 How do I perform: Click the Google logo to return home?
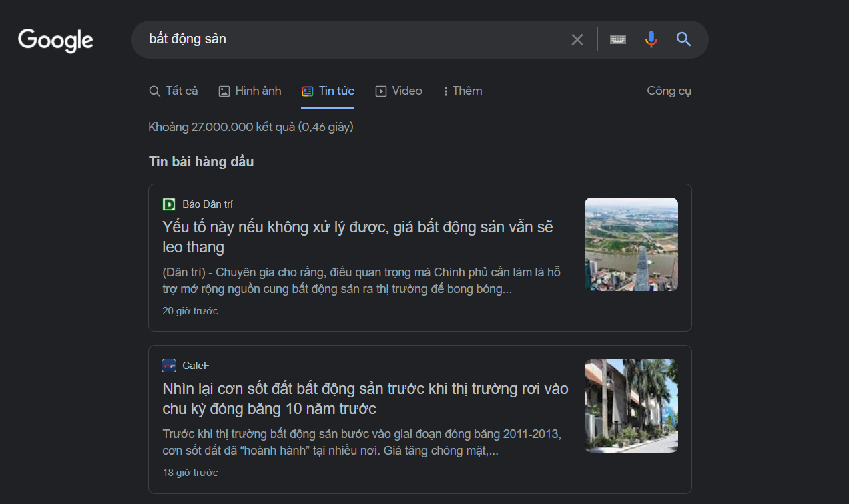(55, 40)
